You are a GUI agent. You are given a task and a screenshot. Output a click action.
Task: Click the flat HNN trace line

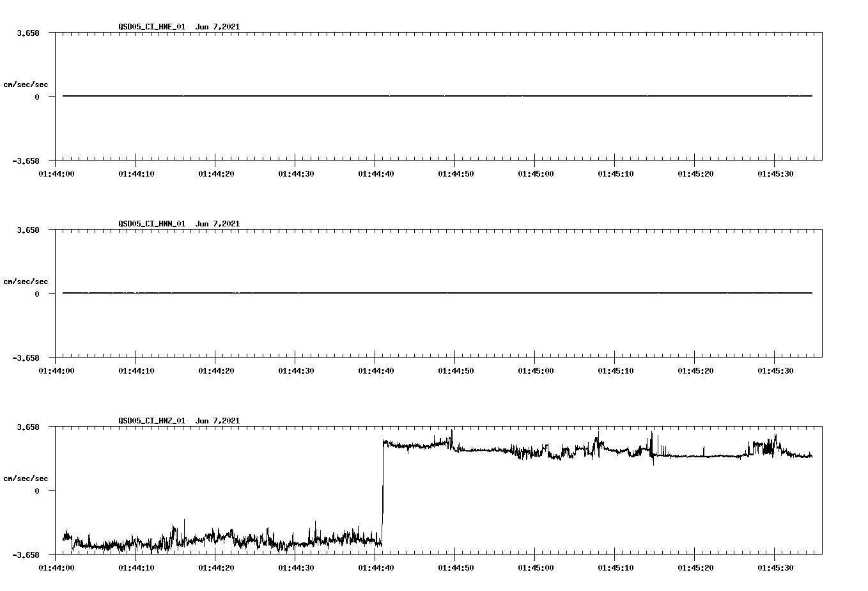coord(437,293)
